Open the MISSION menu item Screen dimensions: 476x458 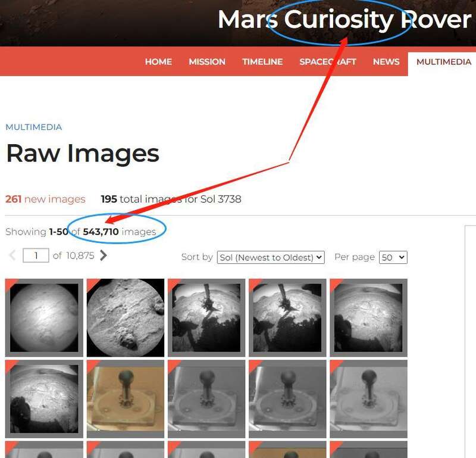click(207, 62)
